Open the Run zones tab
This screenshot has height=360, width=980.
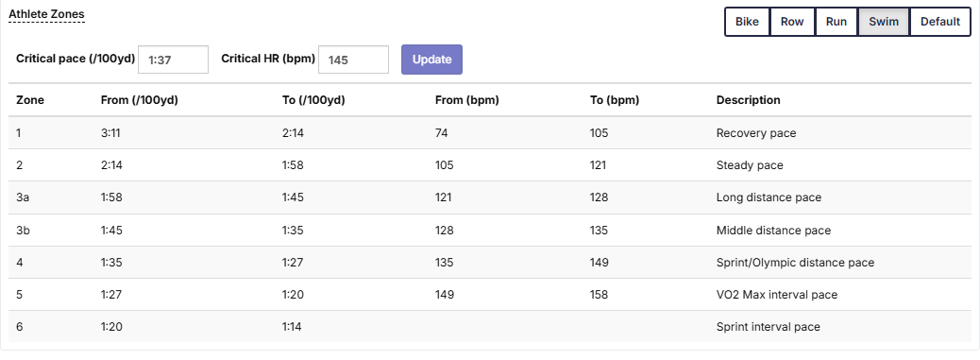click(x=836, y=22)
